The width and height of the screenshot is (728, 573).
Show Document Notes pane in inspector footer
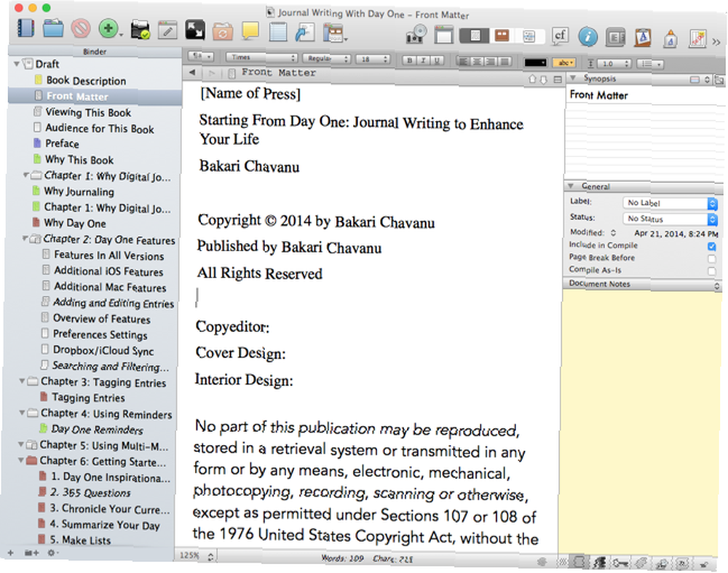click(579, 562)
